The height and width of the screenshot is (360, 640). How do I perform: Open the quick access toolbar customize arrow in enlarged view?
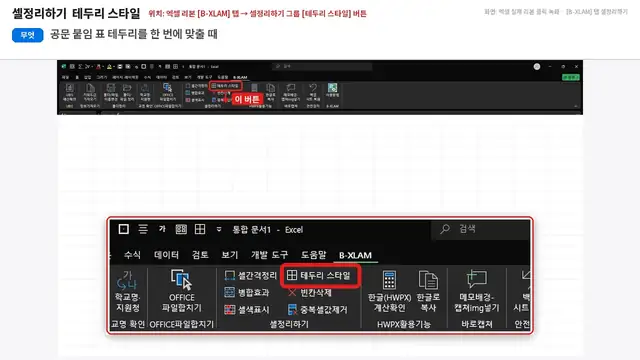219,229
